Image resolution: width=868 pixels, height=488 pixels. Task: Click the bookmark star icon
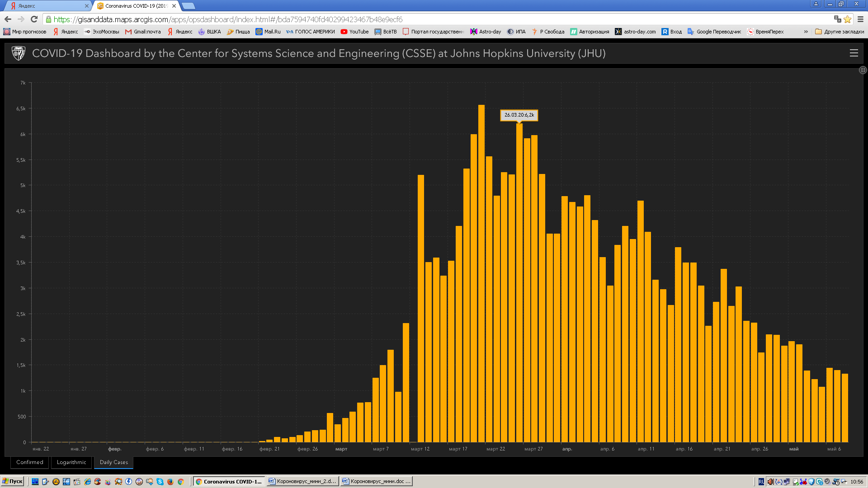tap(848, 19)
